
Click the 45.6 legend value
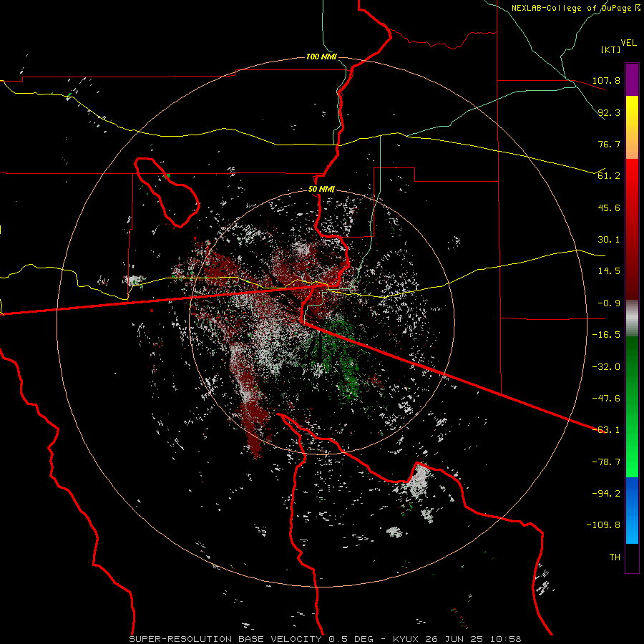coord(609,208)
